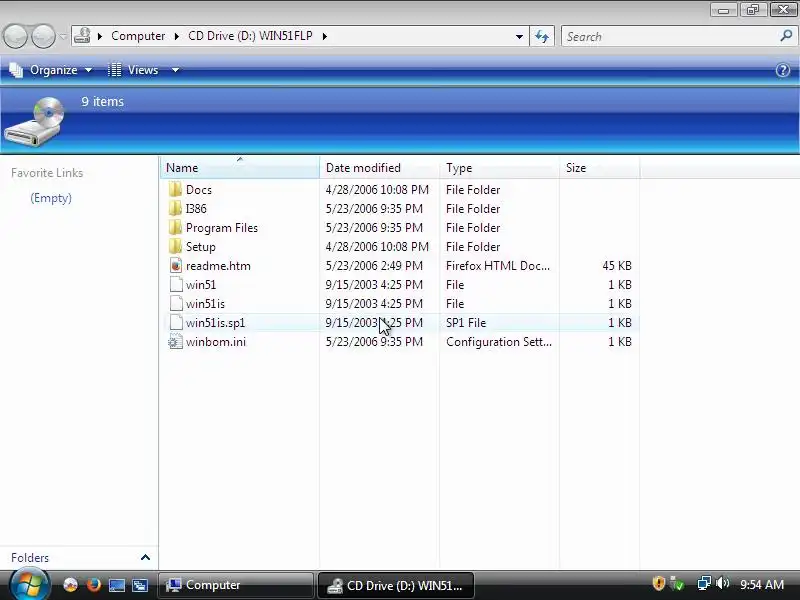Select the readme.htm Firefox document icon
The height and width of the screenshot is (600, 800).
tap(176, 265)
